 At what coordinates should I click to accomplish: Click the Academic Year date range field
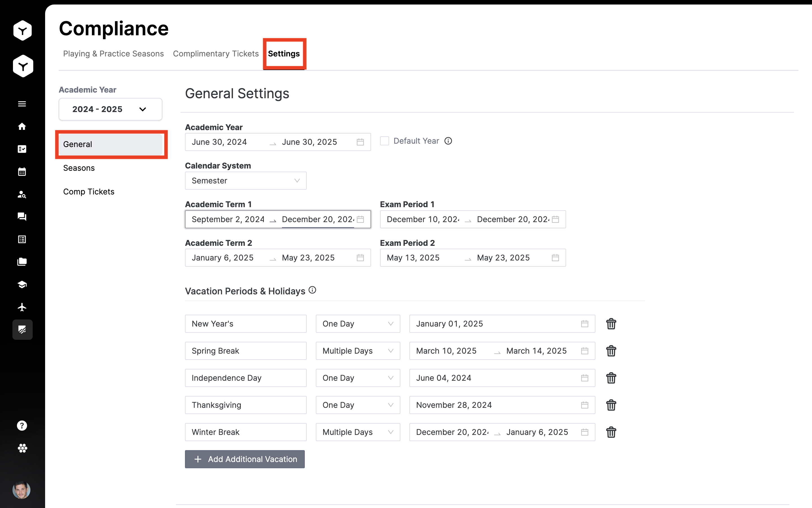(x=278, y=142)
